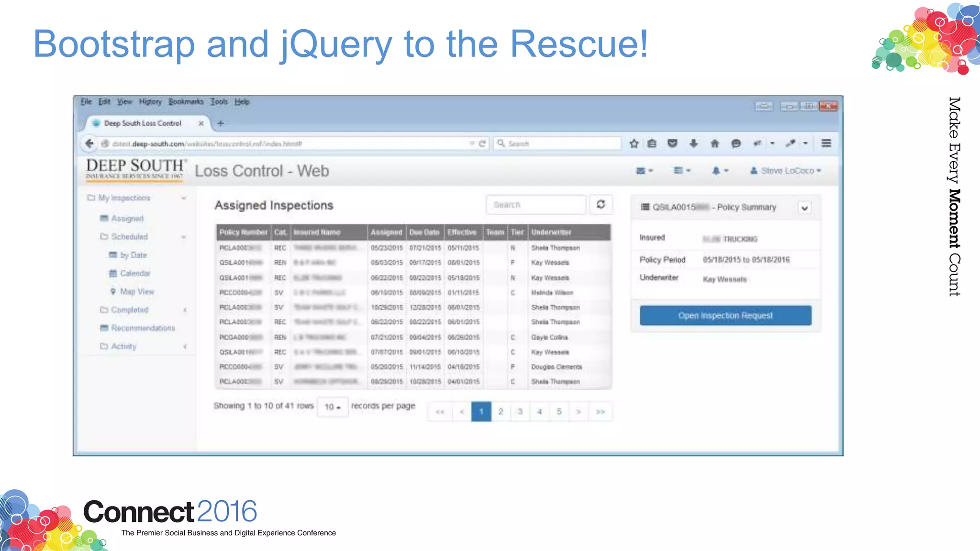
Task: Click the browser back arrow
Action: (x=89, y=143)
